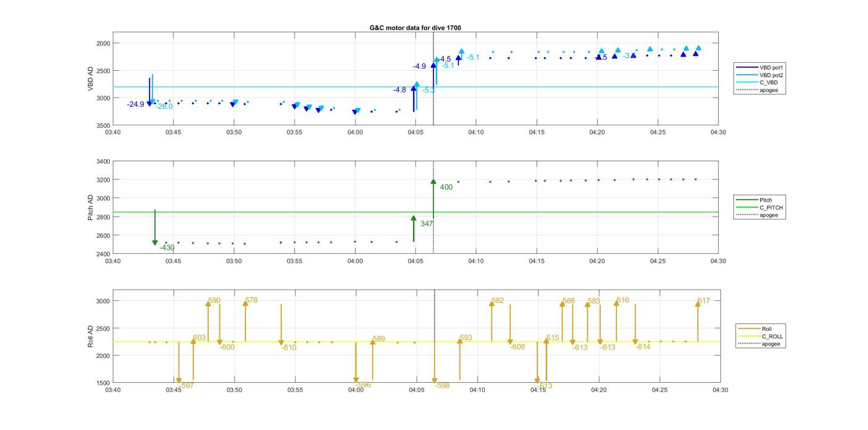Click the '-597' roll label
The image size is (868, 430).
point(186,385)
